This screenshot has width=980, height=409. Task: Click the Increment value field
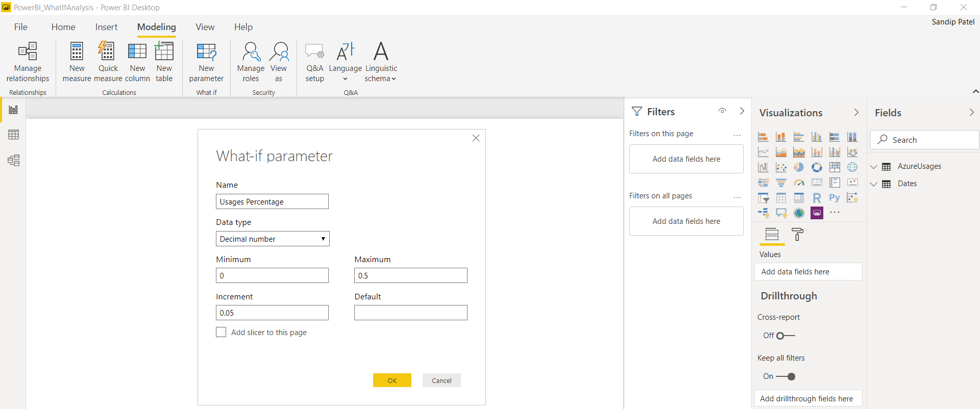coord(272,313)
